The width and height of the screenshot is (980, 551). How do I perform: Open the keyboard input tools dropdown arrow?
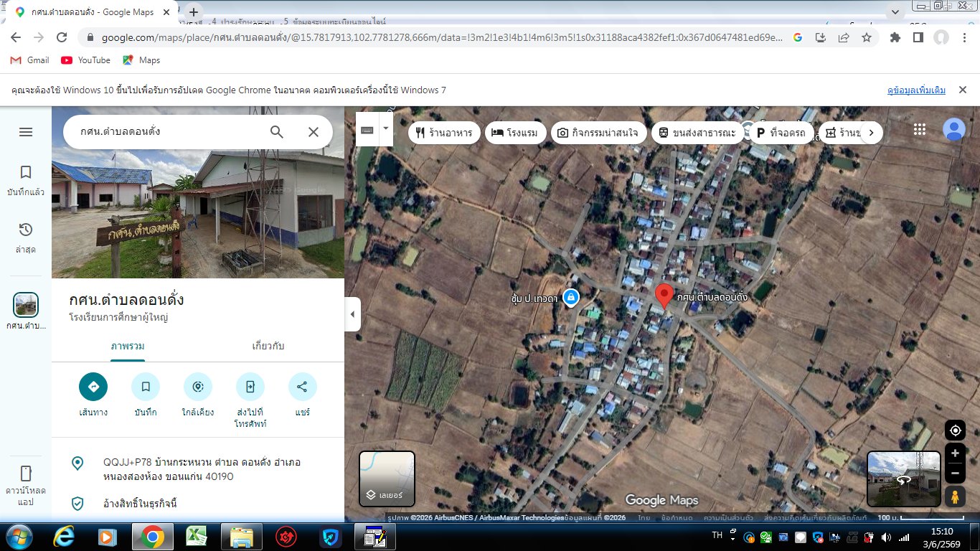386,129
